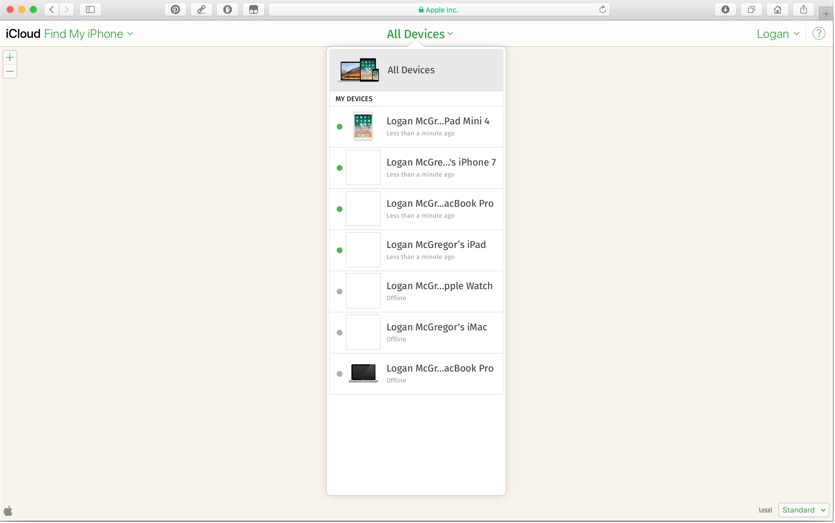Click the Safari forward navigation arrow
The image size is (835, 523).
67,10
